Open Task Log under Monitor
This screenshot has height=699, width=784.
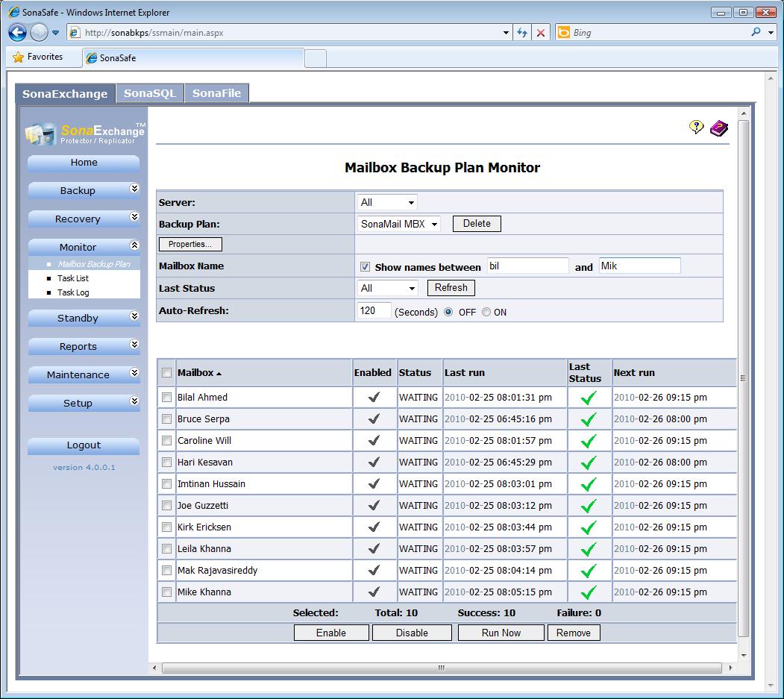point(73,292)
